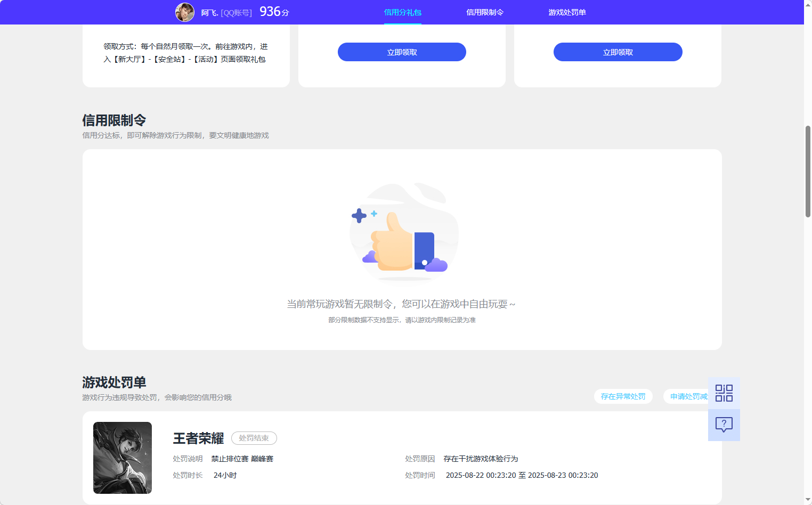
Task: Click the 936分 credit score display
Action: 273,11
